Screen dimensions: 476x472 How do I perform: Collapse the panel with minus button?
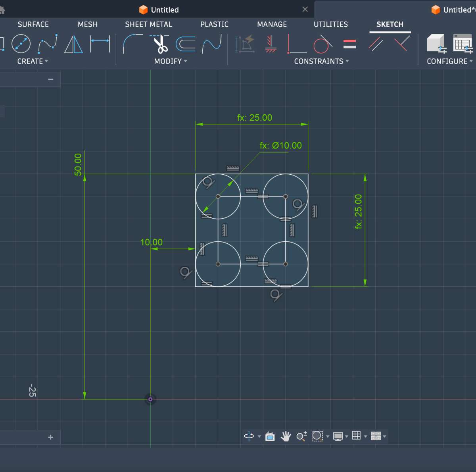[50, 79]
